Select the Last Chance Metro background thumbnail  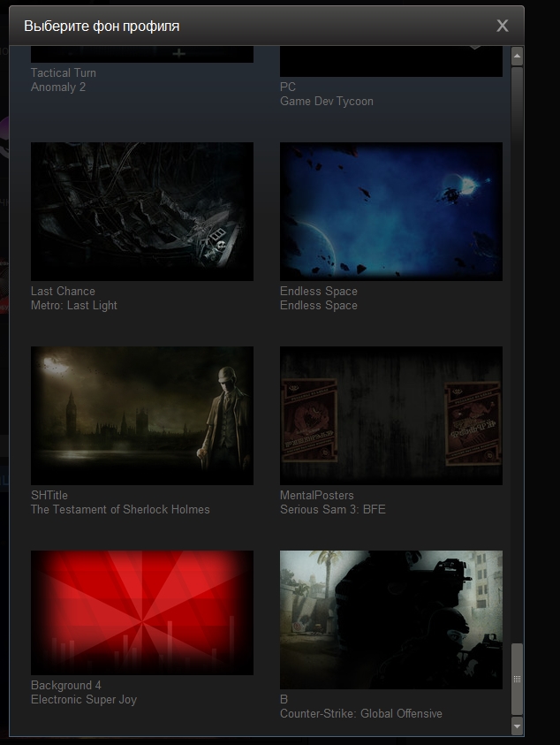[142, 211]
